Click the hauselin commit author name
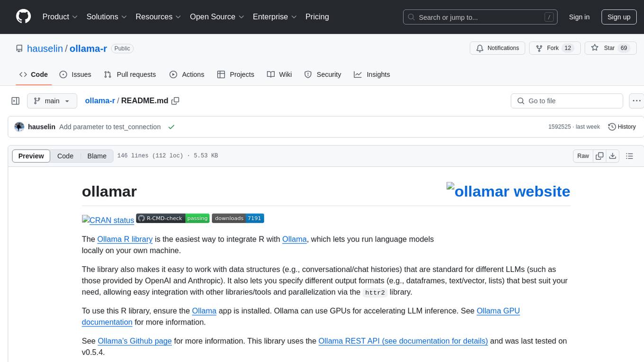The height and width of the screenshot is (362, 644). coord(42,127)
